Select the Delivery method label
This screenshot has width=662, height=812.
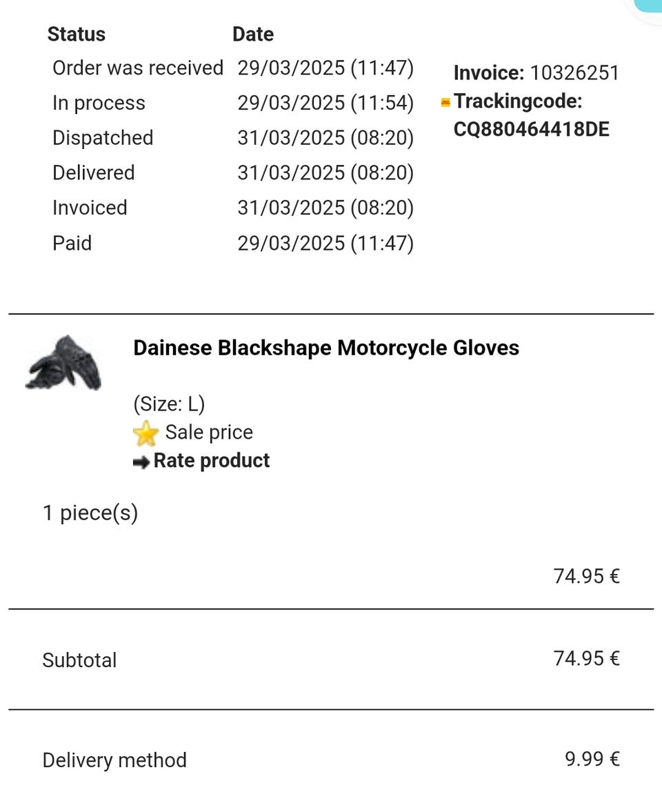pos(114,760)
